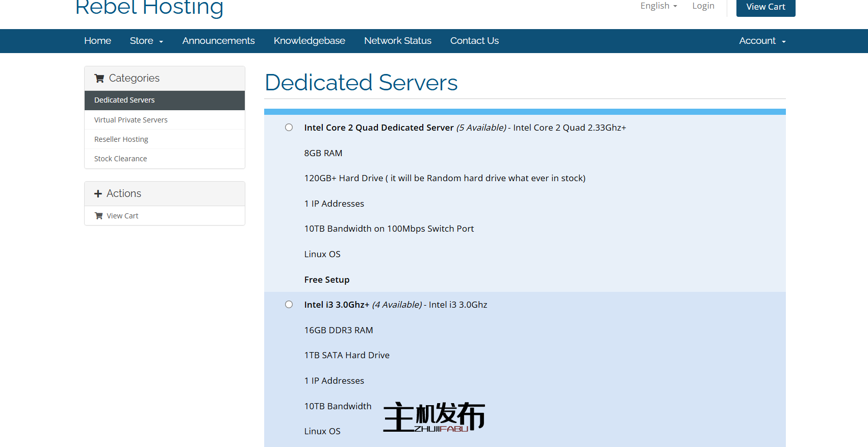Screen dimensions: 868x447
Task: Open the Announcements page
Action: [x=218, y=41]
